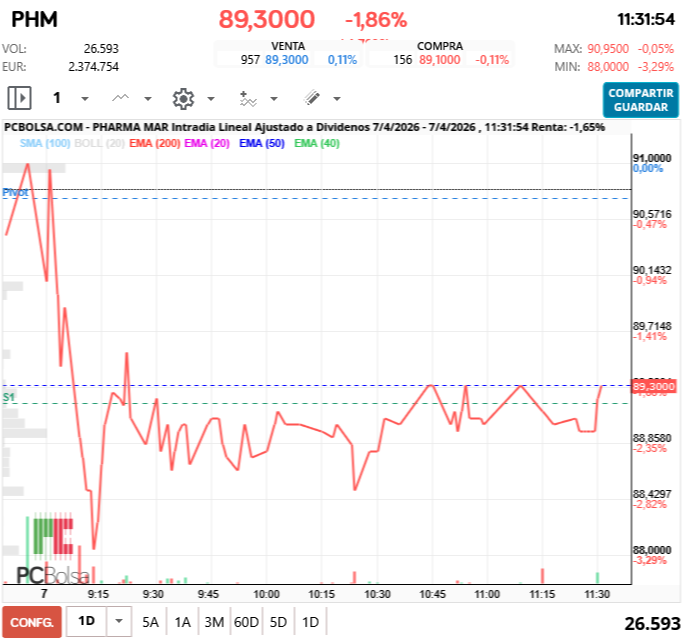694x643 pixels.
Task: Click the COMPARTIR GUARDAR button
Action: (640, 100)
